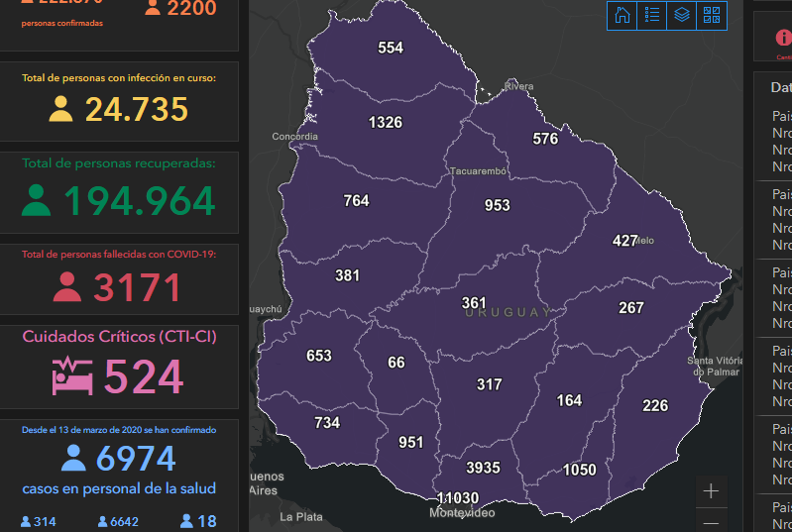Image resolution: width=792 pixels, height=532 pixels.
Task: Zoom in with the plus button
Action: pyautogui.click(x=711, y=491)
